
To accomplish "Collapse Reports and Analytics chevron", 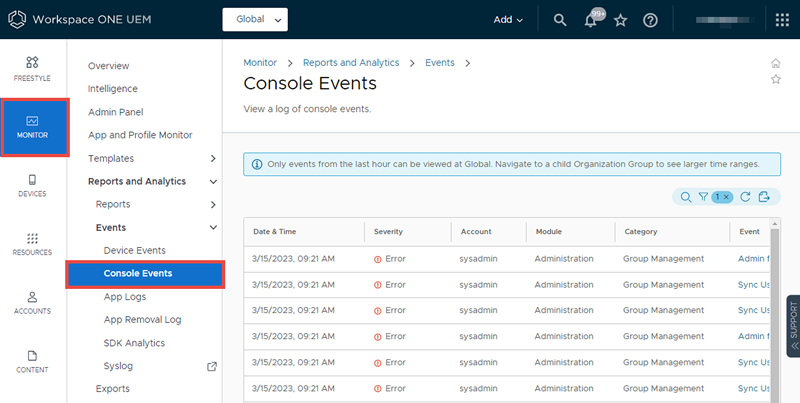I will 213,182.
